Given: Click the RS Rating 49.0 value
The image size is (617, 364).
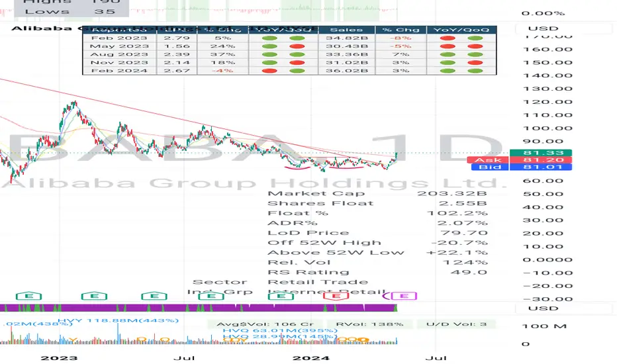Looking at the screenshot, I should pyautogui.click(x=468, y=272).
